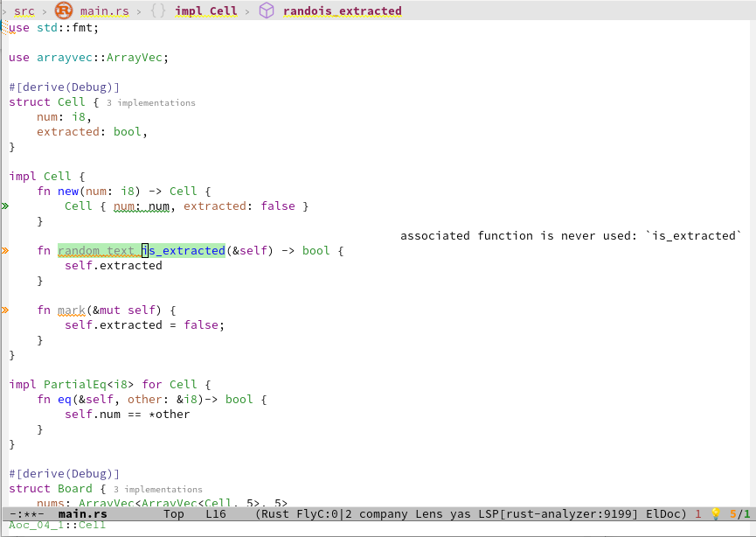Click 'self.num == *other' expression
This screenshot has height=537, width=756.
pyautogui.click(x=128, y=414)
